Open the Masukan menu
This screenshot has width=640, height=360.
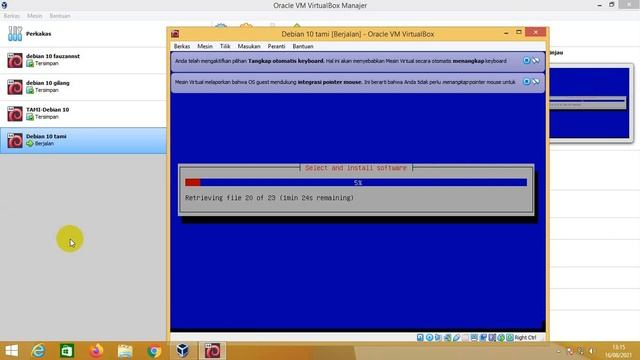pos(249,47)
